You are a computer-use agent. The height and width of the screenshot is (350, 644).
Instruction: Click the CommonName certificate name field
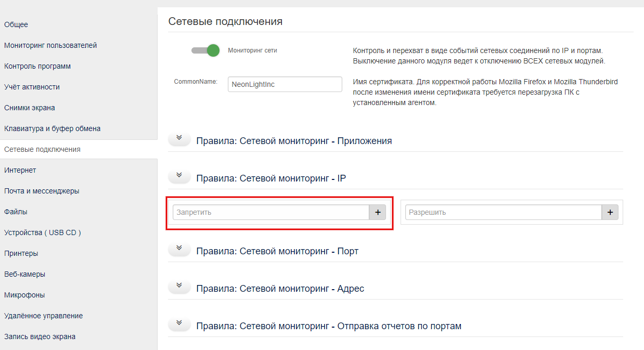(285, 83)
